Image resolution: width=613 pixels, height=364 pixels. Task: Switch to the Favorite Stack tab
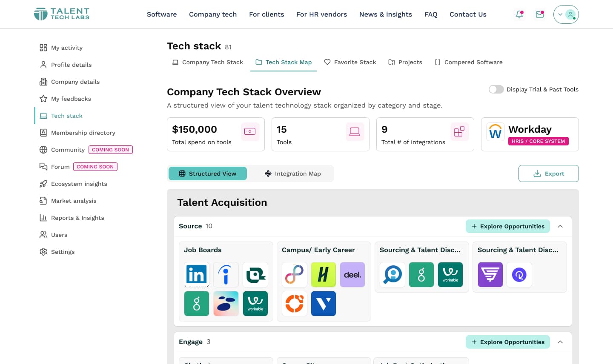pyautogui.click(x=350, y=62)
